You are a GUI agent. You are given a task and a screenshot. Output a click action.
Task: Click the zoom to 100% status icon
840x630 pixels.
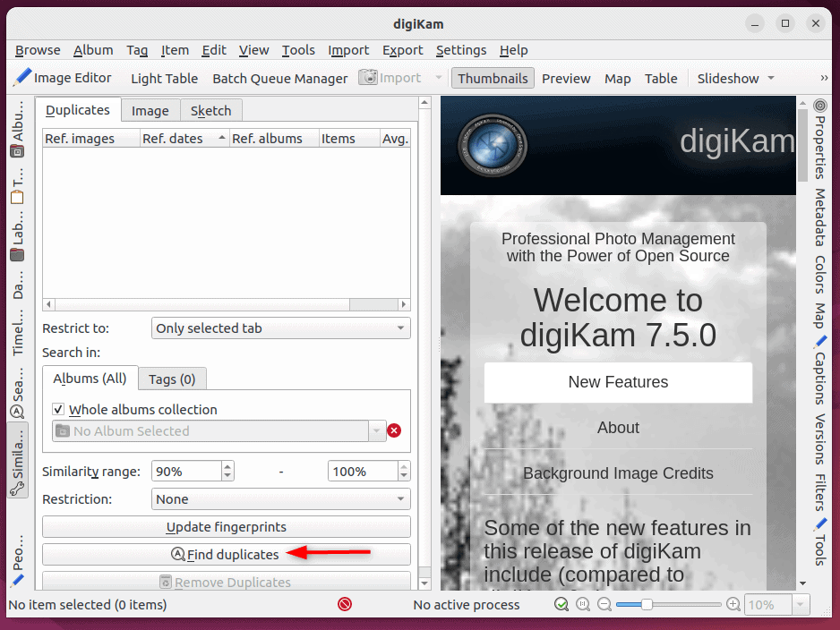coord(583,604)
